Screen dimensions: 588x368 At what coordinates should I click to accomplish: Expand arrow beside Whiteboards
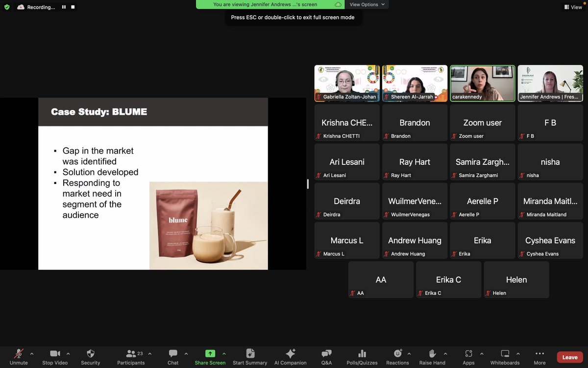[519, 353]
